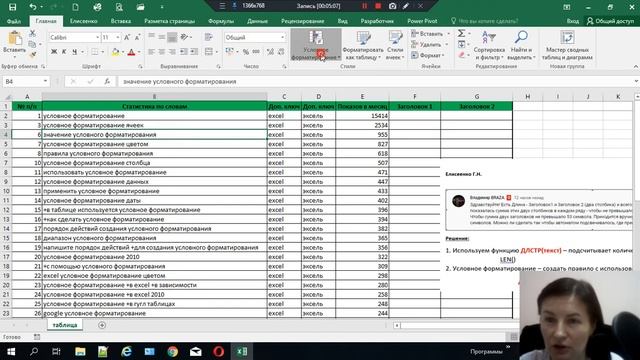Open the Calibri font name dropdown
The height and width of the screenshot is (360, 640).
click(98, 38)
